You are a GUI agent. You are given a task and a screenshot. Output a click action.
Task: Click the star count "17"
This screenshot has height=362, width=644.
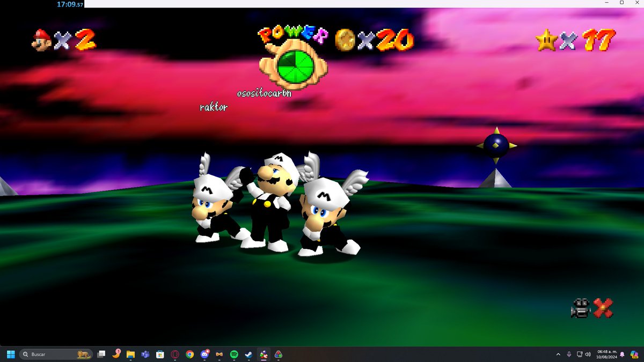[x=598, y=40]
